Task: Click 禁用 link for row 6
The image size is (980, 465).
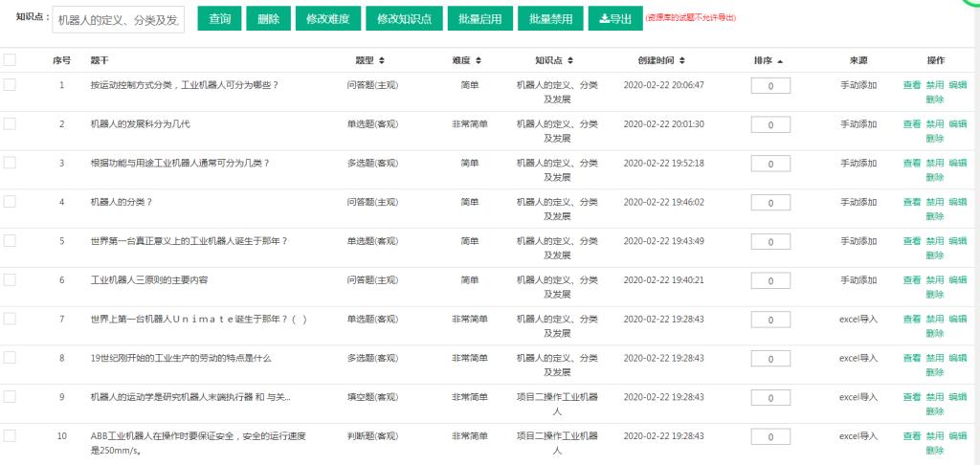Action: [934, 279]
